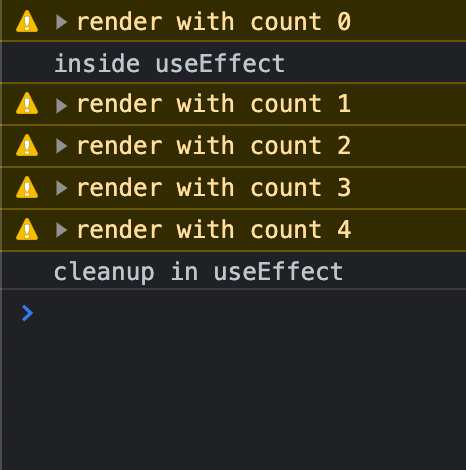Click warning icon for count 1 row
The image size is (466, 470).
(27, 104)
